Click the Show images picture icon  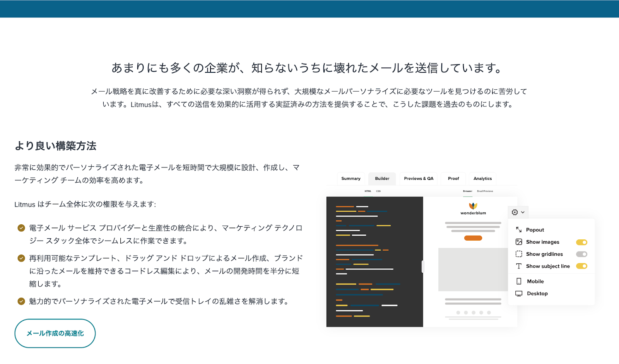pyautogui.click(x=519, y=242)
